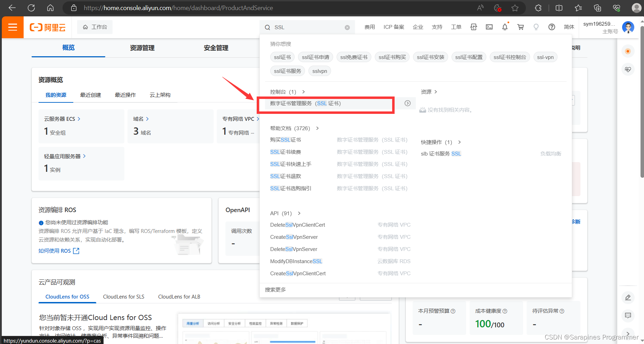Viewport: 644px width, 344px height.
Task: Click the ssl免费证书 suggestion chip
Action: pyautogui.click(x=354, y=57)
